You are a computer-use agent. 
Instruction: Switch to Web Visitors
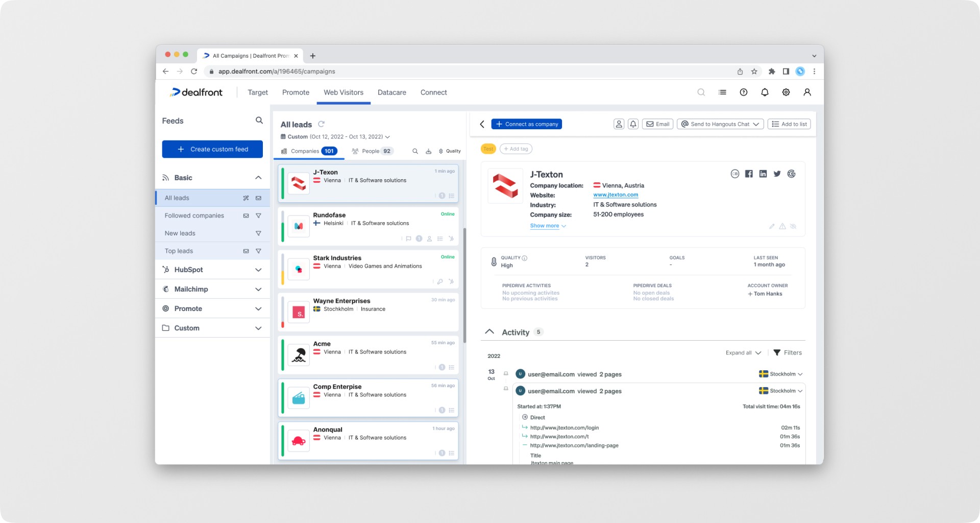coord(344,92)
